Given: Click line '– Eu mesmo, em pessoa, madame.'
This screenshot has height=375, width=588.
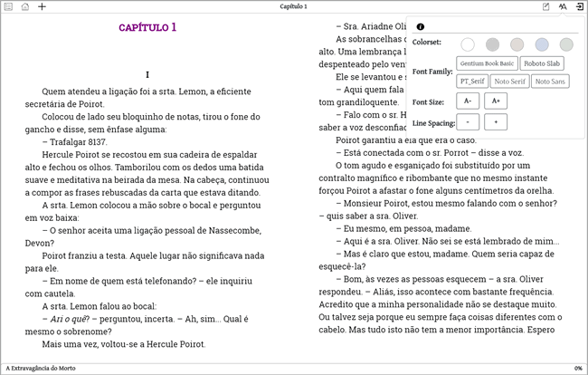Looking at the screenshot, I should click(403, 228).
